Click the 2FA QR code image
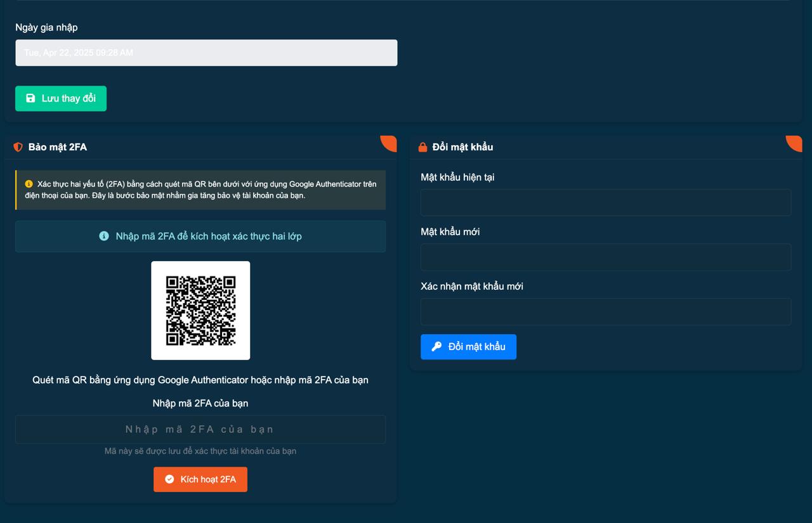 [x=200, y=310]
